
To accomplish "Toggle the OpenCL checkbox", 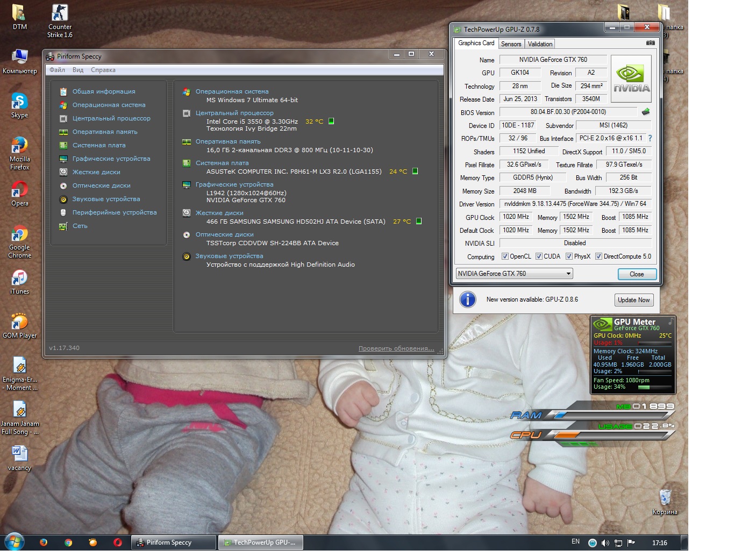I will click(x=505, y=256).
